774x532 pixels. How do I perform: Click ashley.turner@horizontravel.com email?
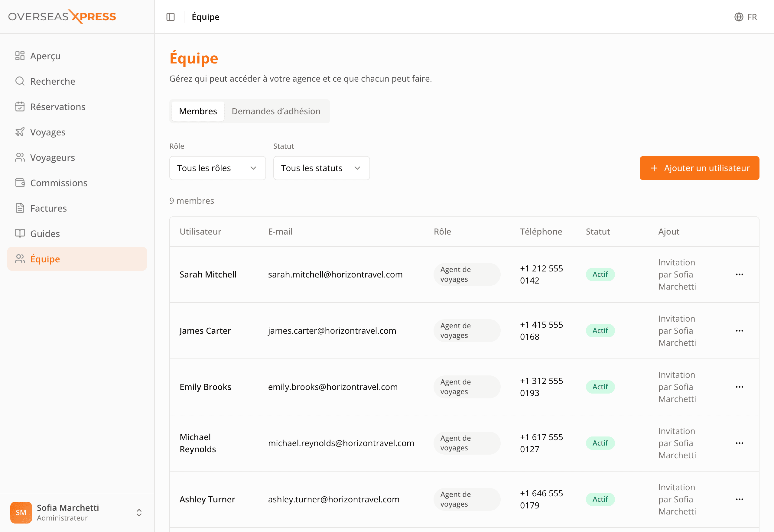(334, 499)
